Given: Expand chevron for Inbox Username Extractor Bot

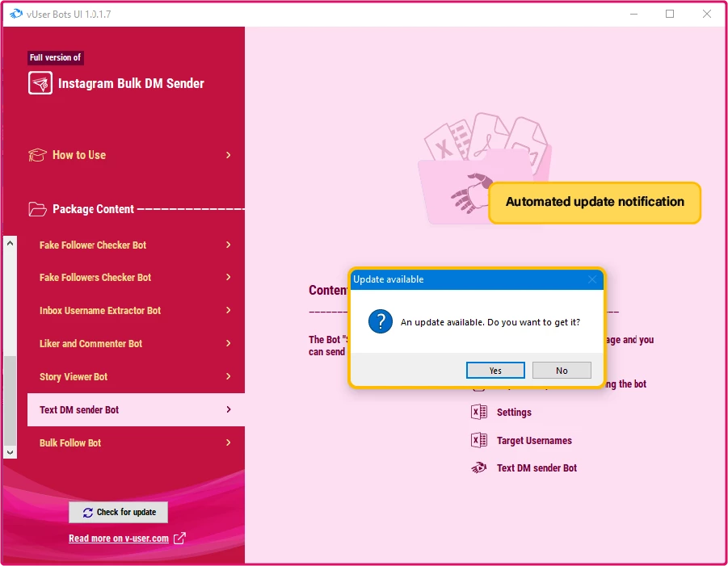Looking at the screenshot, I should pos(228,310).
